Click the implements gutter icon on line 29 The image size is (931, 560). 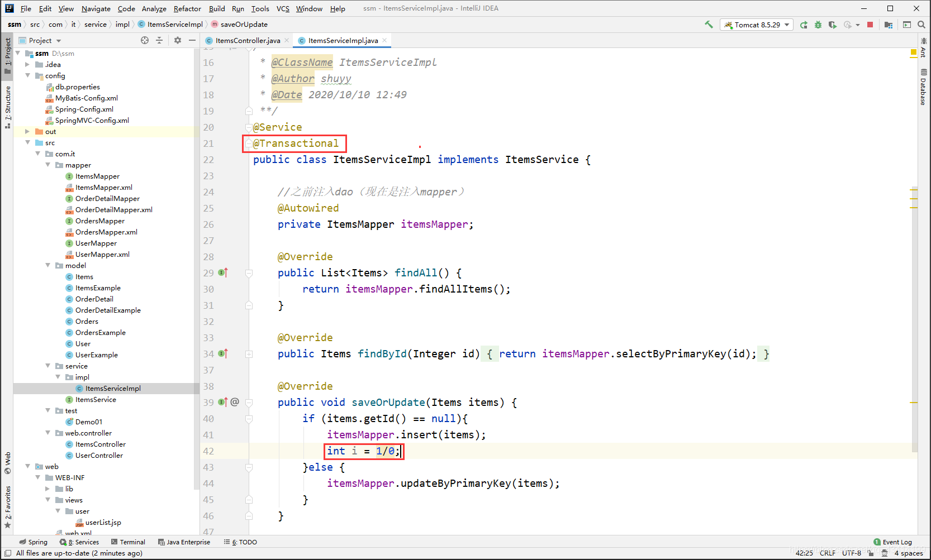click(x=222, y=273)
